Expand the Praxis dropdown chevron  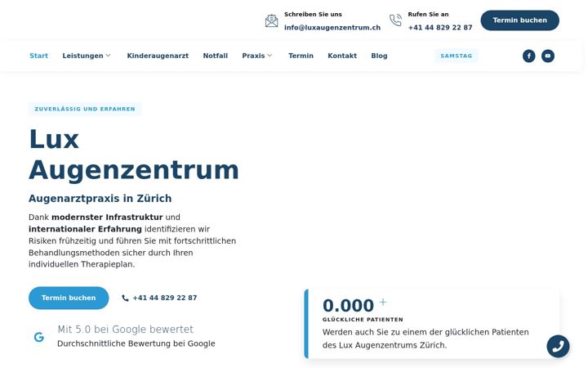click(269, 56)
